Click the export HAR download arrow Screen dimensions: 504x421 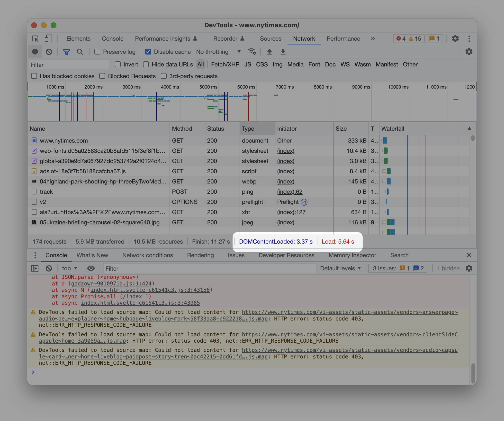pos(283,52)
